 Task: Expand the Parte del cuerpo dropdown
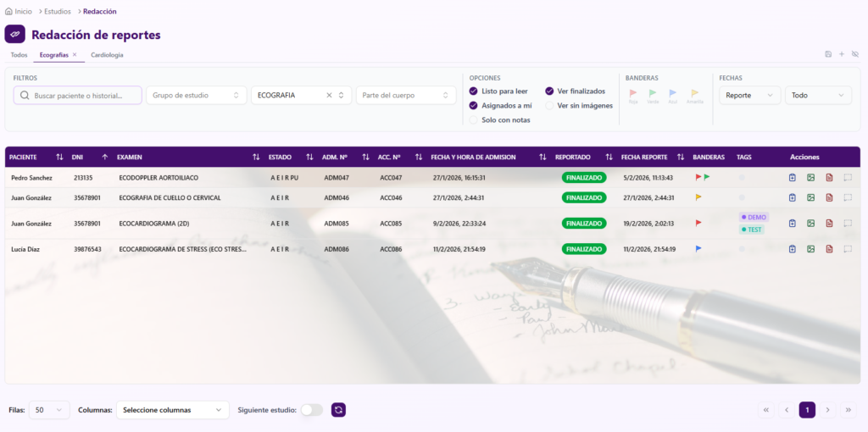pos(406,96)
